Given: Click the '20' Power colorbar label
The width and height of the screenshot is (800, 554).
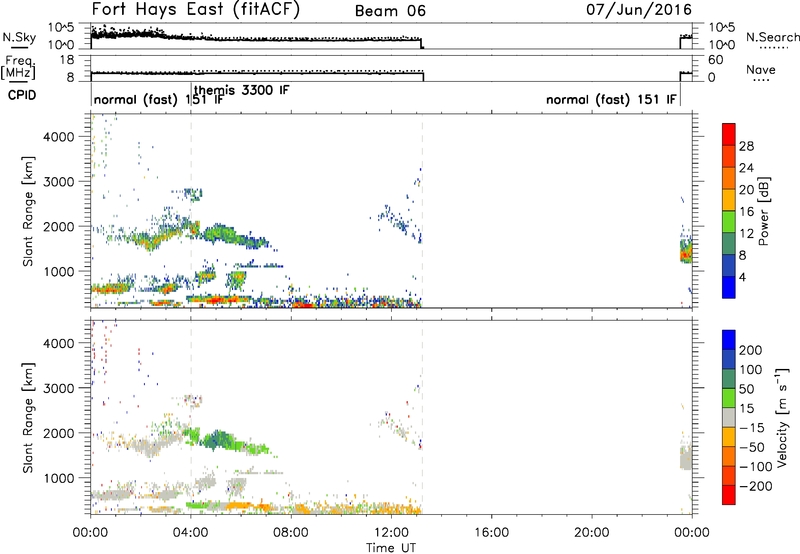Looking at the screenshot, I should point(746,190).
